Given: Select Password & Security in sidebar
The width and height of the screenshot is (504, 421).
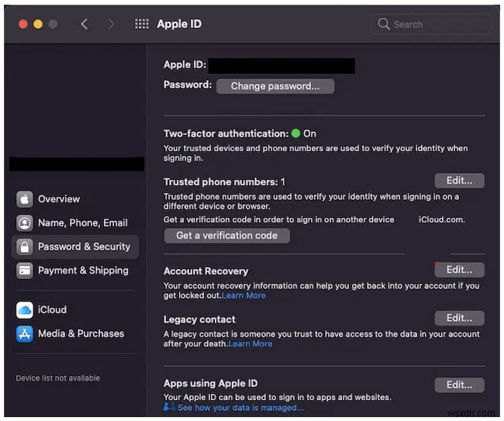Looking at the screenshot, I should [x=75, y=247].
